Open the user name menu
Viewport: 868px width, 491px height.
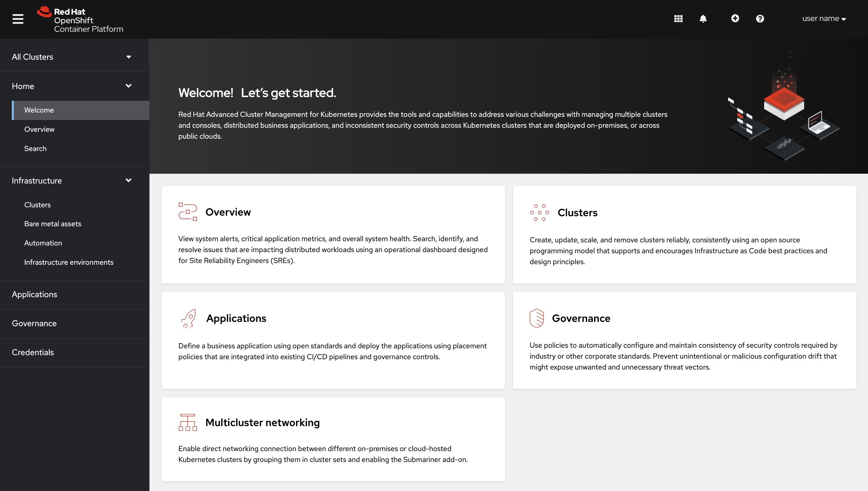click(x=824, y=19)
